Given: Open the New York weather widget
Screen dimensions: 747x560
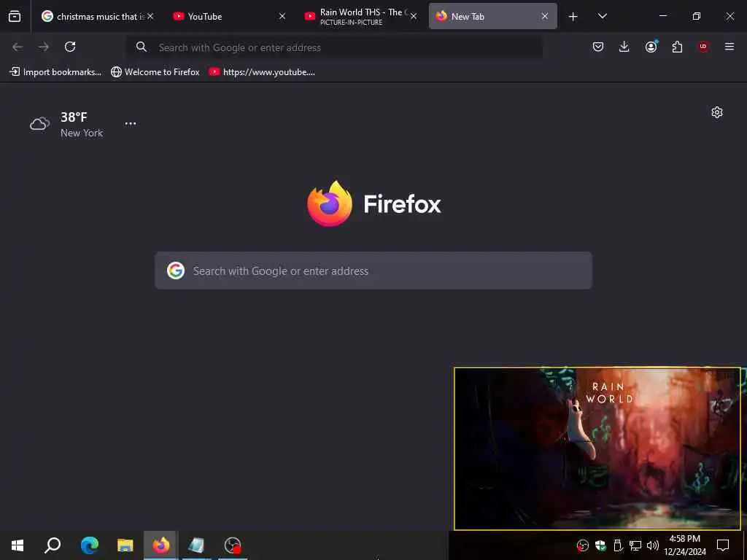Looking at the screenshot, I should pos(66,124).
